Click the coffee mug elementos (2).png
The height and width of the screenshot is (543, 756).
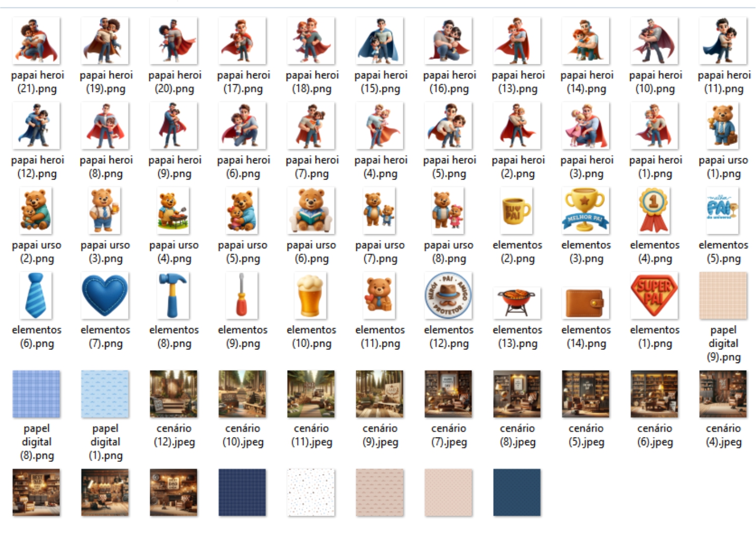pyautogui.click(x=517, y=210)
